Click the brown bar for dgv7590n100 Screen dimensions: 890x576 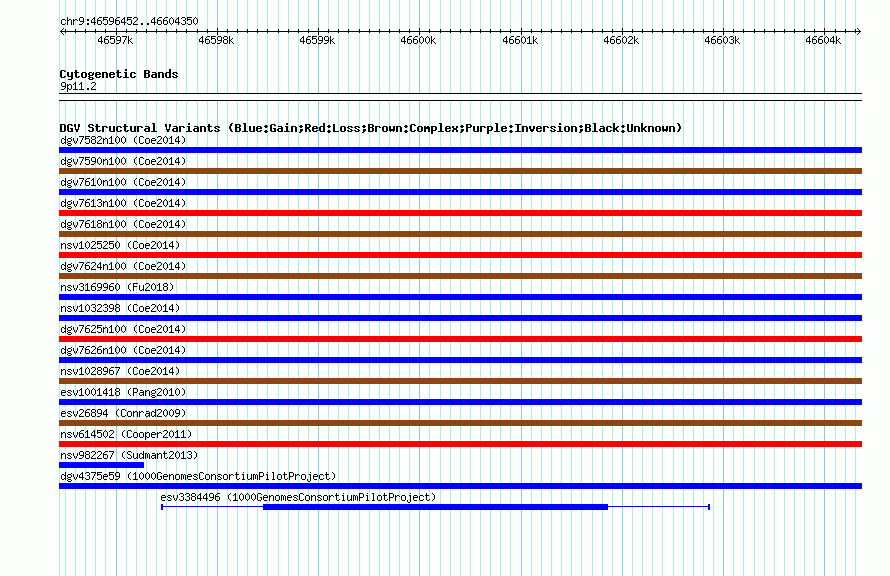tap(460, 171)
